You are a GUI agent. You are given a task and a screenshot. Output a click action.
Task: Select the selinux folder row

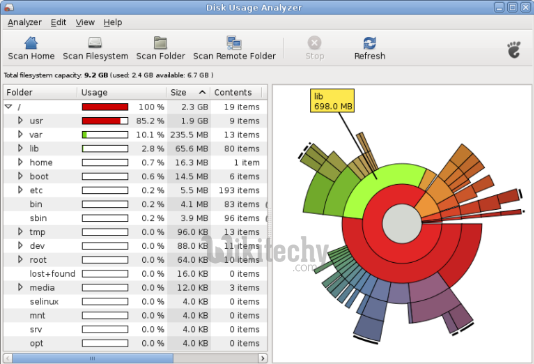(x=135, y=302)
